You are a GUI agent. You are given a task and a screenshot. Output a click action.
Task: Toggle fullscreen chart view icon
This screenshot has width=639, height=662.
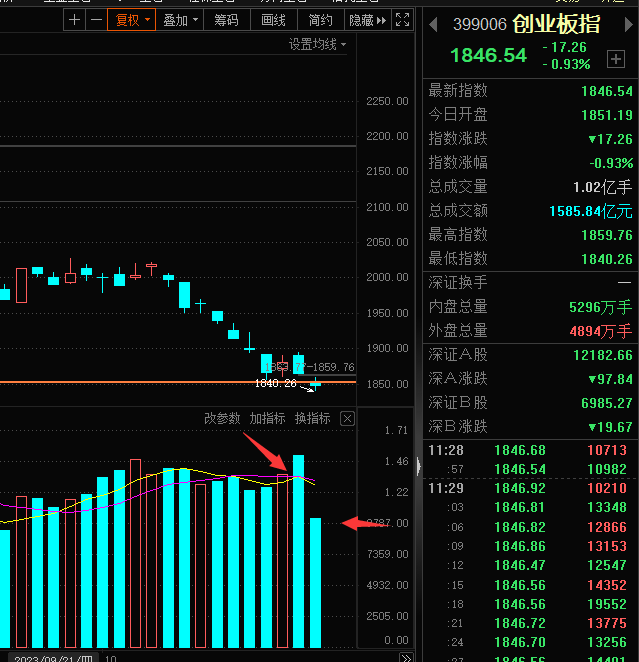coord(402,20)
